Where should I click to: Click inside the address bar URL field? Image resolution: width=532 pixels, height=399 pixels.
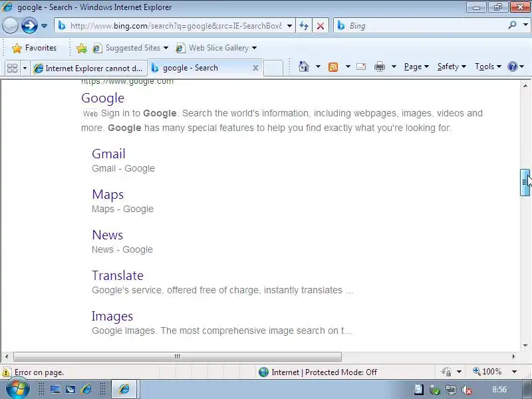[x=176, y=26]
